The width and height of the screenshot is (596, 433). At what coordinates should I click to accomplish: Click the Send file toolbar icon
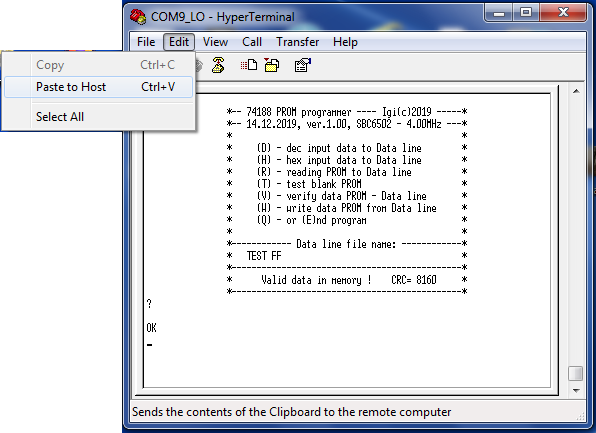(249, 65)
